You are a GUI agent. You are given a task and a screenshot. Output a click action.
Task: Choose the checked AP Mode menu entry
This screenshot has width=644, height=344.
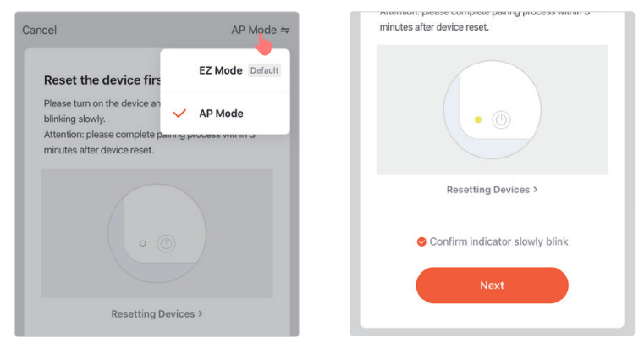tap(221, 114)
